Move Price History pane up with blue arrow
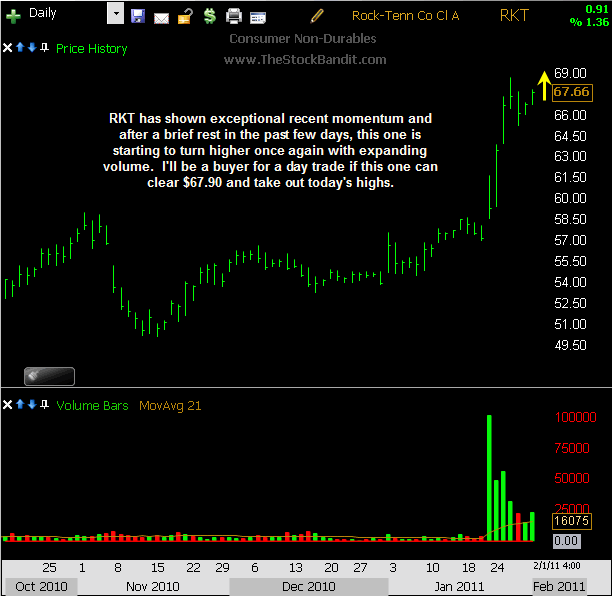 (20, 48)
